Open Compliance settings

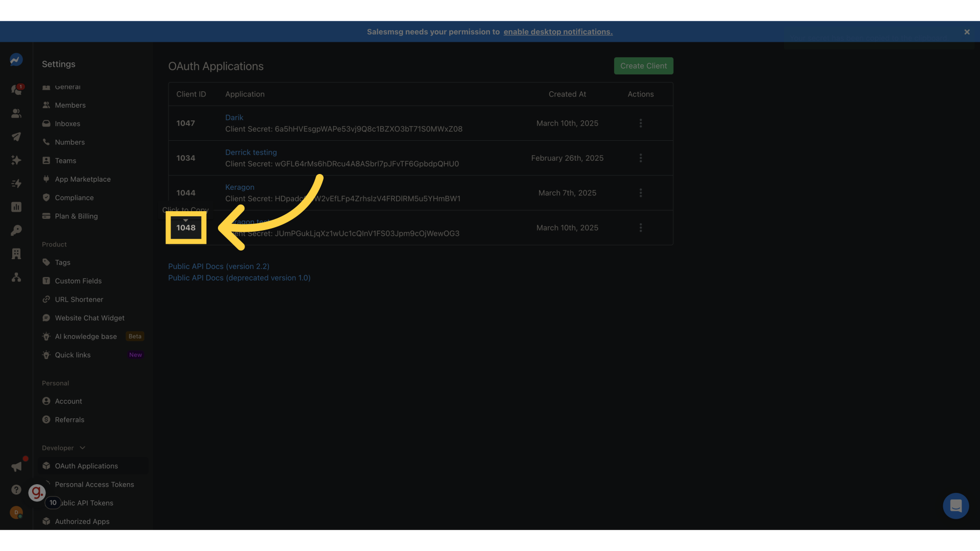(75, 198)
